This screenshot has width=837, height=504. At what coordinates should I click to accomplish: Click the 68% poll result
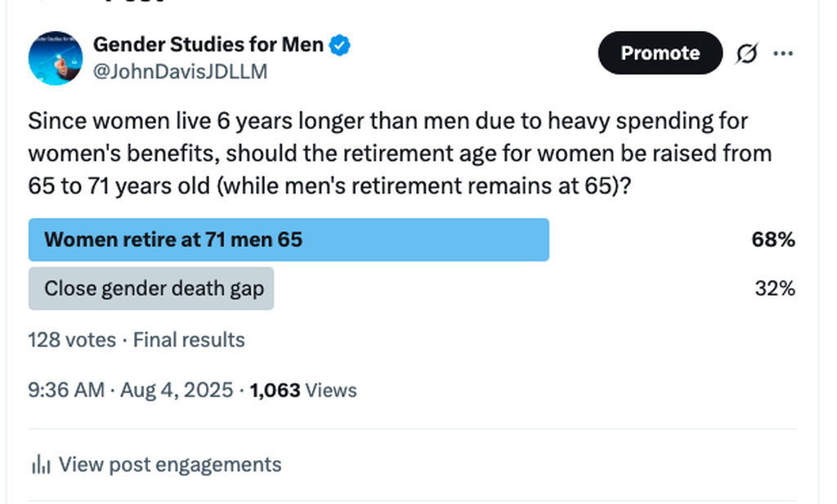773,240
